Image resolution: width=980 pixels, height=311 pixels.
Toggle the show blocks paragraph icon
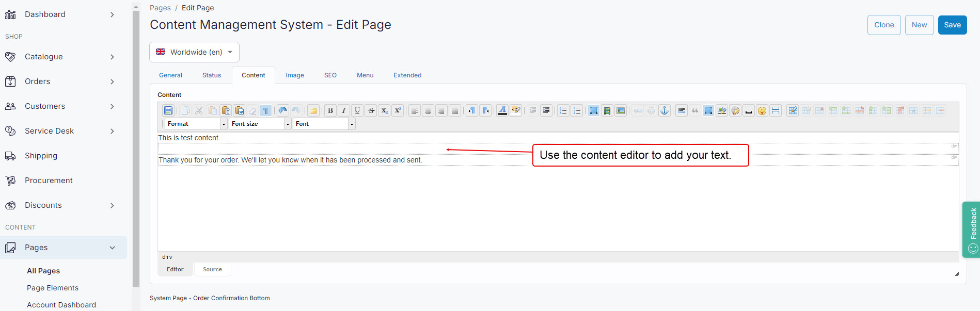(266, 110)
